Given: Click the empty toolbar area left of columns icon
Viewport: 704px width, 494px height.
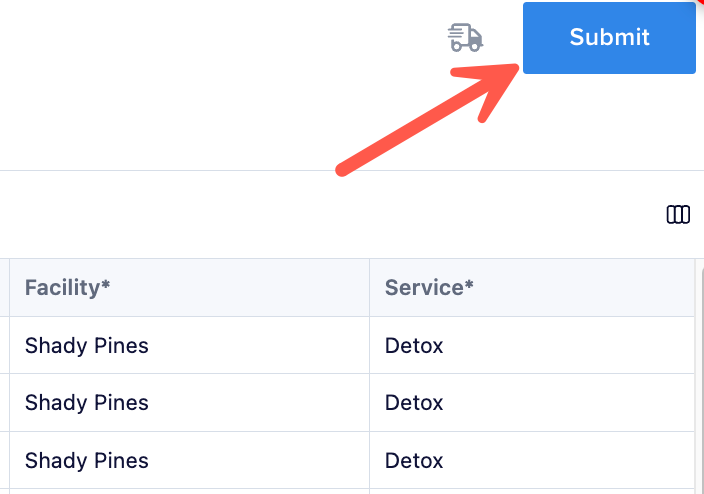Looking at the screenshot, I should pyautogui.click(x=332, y=215).
